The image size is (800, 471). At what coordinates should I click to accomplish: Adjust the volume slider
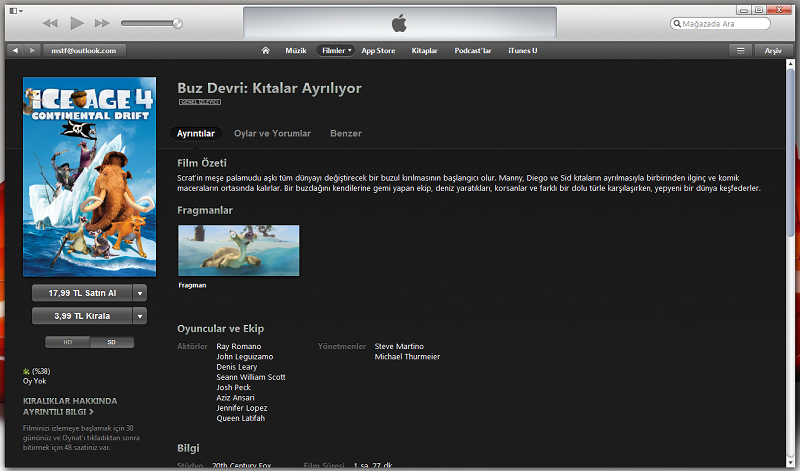point(152,23)
